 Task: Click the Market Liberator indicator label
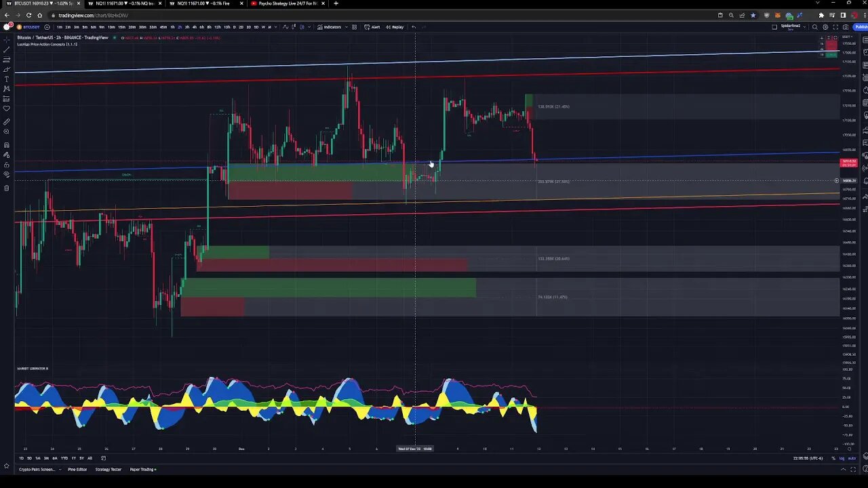(x=33, y=368)
